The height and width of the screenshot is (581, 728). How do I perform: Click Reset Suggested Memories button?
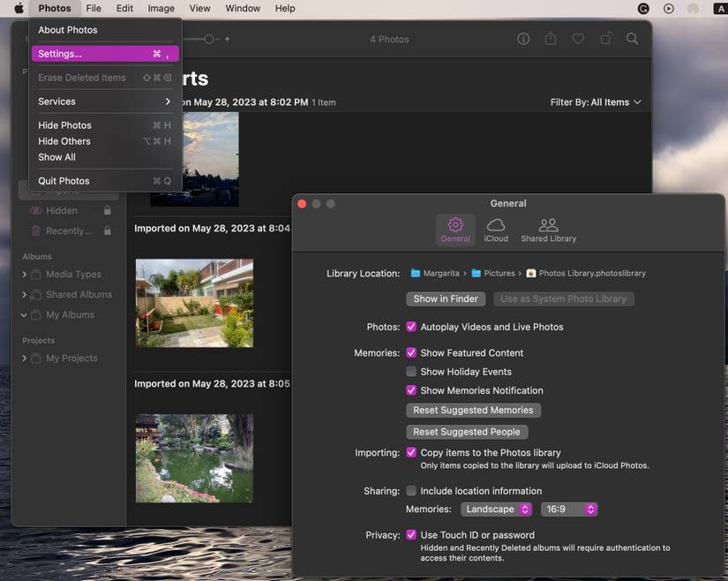click(x=473, y=410)
